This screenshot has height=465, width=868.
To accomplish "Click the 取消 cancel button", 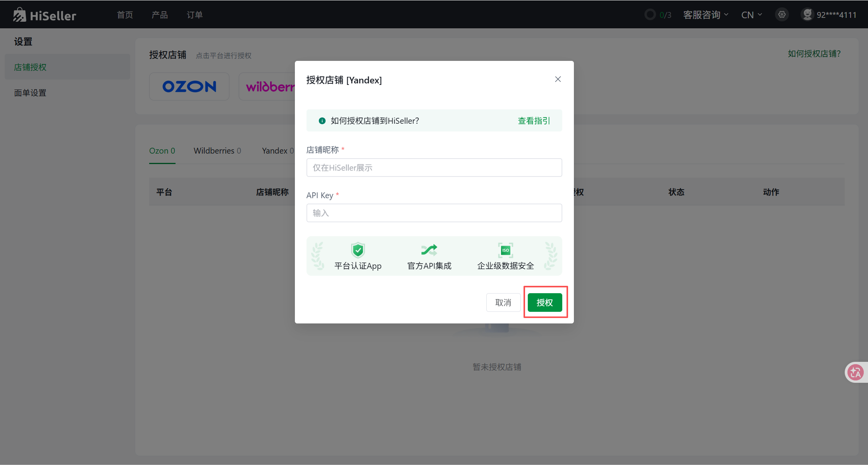I will 503,303.
